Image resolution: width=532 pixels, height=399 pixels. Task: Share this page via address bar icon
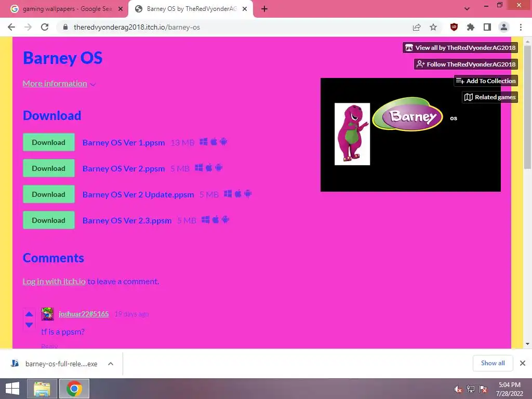[x=417, y=27]
